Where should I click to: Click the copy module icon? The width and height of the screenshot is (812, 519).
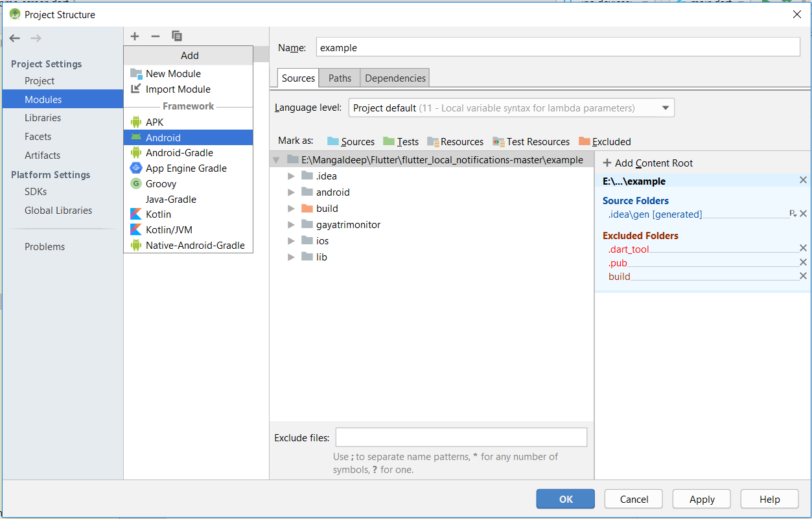pos(177,36)
